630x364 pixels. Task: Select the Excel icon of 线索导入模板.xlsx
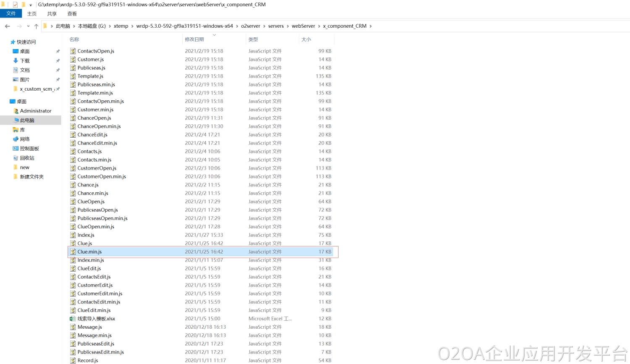click(x=73, y=319)
